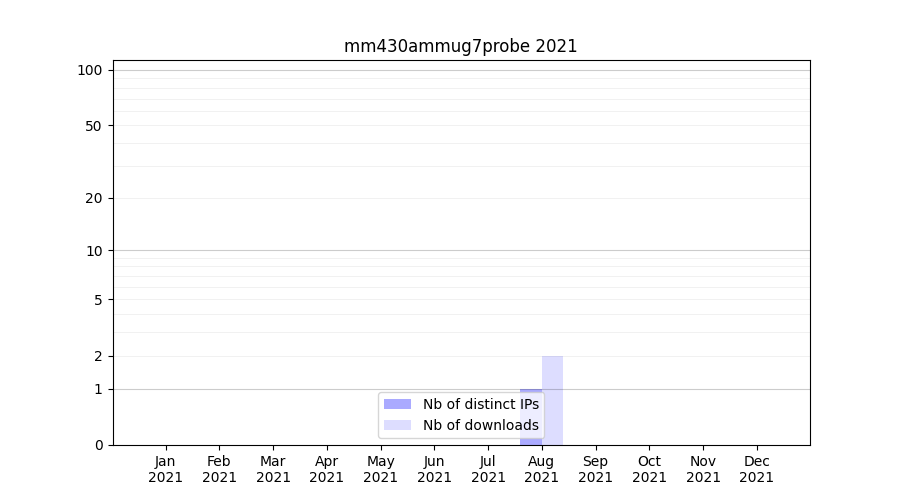Select the 'Nb of downloads' legend label

(x=480, y=425)
